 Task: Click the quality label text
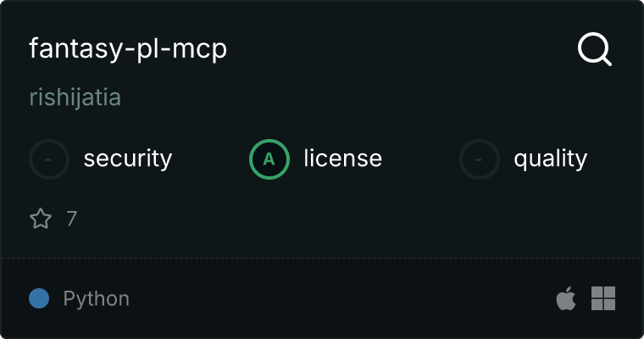pyautogui.click(x=550, y=159)
